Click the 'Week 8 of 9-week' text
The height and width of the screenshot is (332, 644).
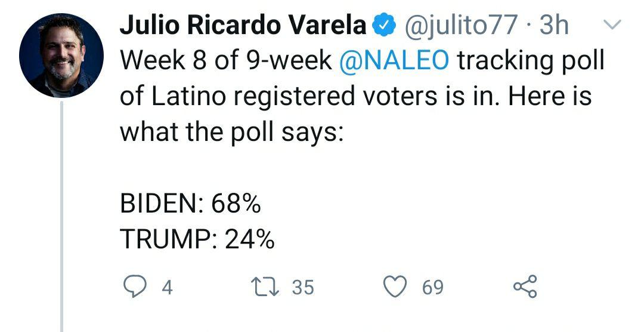(x=225, y=60)
